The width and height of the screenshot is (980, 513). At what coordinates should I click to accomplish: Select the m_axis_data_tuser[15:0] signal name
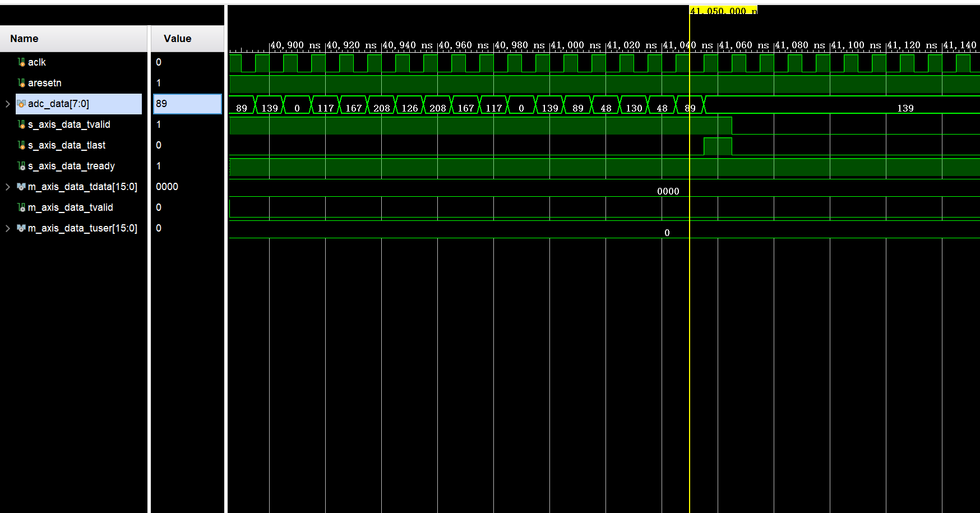[82, 228]
